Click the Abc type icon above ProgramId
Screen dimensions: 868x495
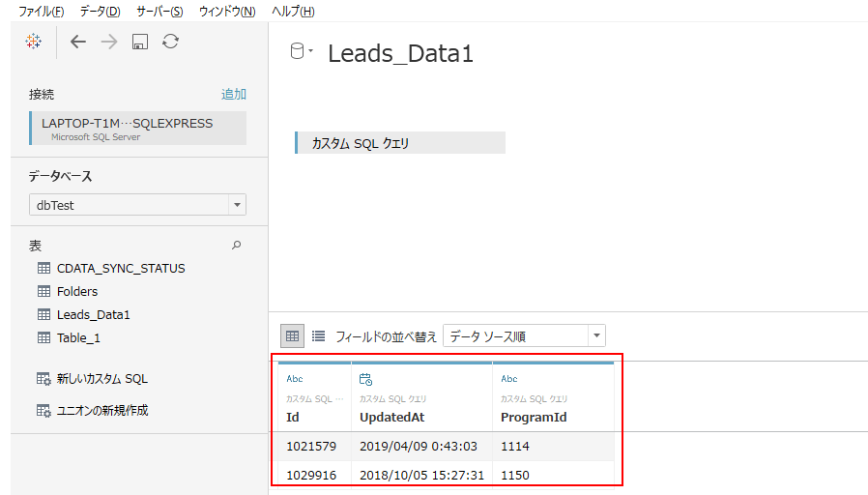point(509,380)
